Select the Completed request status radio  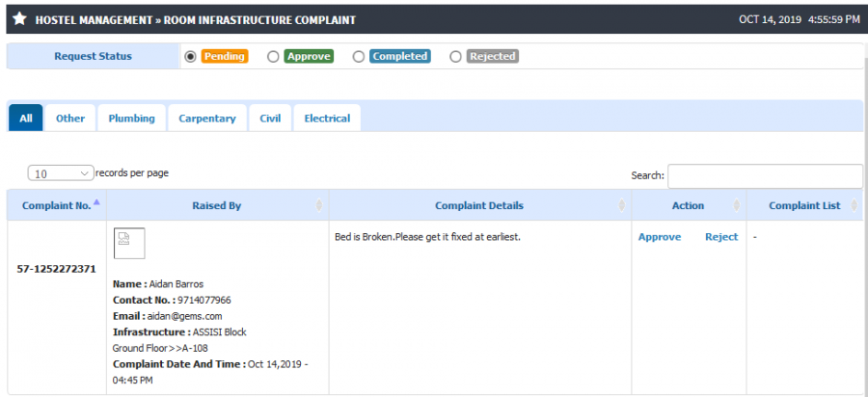359,57
